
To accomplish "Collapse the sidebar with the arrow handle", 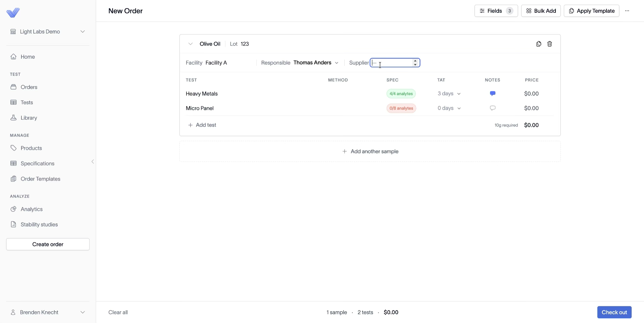I will [93, 162].
